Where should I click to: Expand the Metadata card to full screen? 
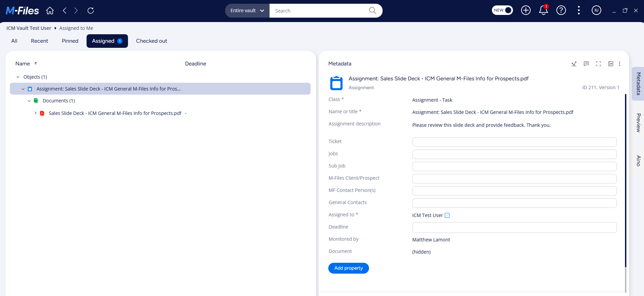tap(599, 64)
